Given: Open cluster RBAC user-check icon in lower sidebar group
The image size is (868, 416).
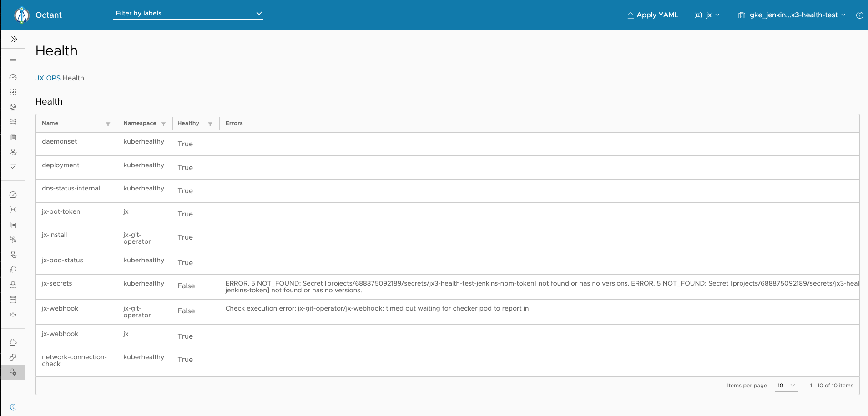Looking at the screenshot, I should point(13,255).
